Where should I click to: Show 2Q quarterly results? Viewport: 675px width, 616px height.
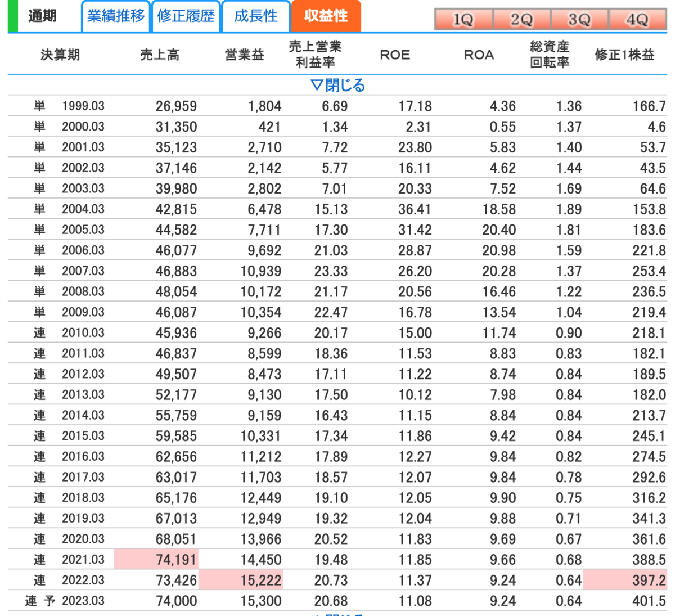click(x=521, y=20)
